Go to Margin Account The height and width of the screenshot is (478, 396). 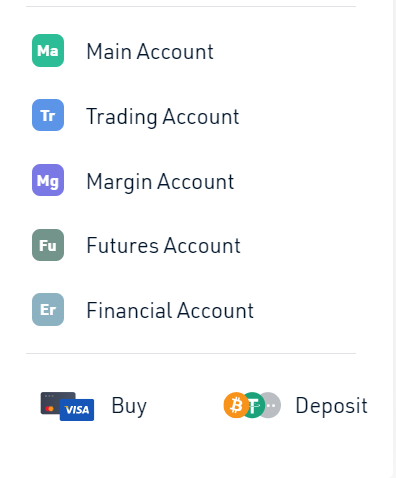160,182
